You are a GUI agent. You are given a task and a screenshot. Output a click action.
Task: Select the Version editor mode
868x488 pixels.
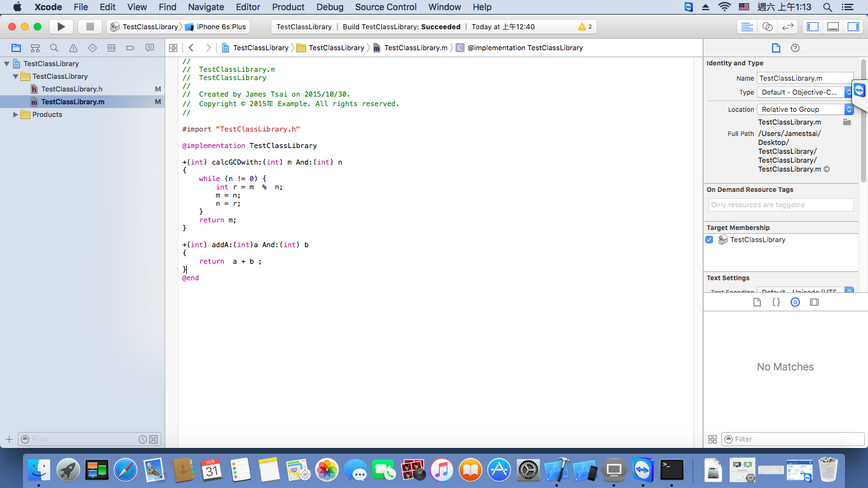tap(788, 27)
